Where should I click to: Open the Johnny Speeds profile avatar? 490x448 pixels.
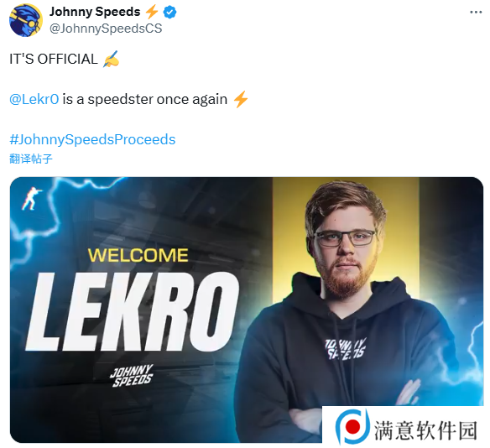26,20
